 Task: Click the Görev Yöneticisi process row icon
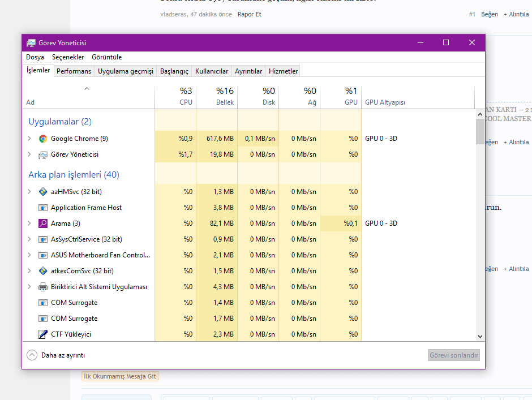(x=43, y=154)
